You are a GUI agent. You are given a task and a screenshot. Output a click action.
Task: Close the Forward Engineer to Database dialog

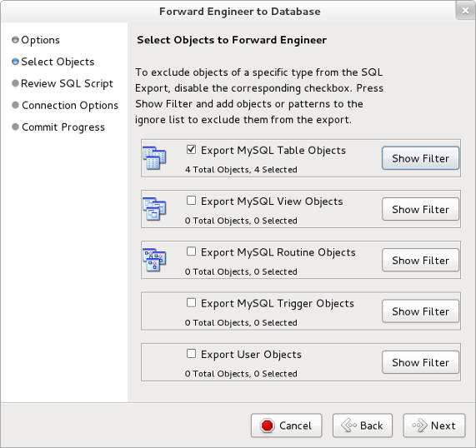pos(465,11)
